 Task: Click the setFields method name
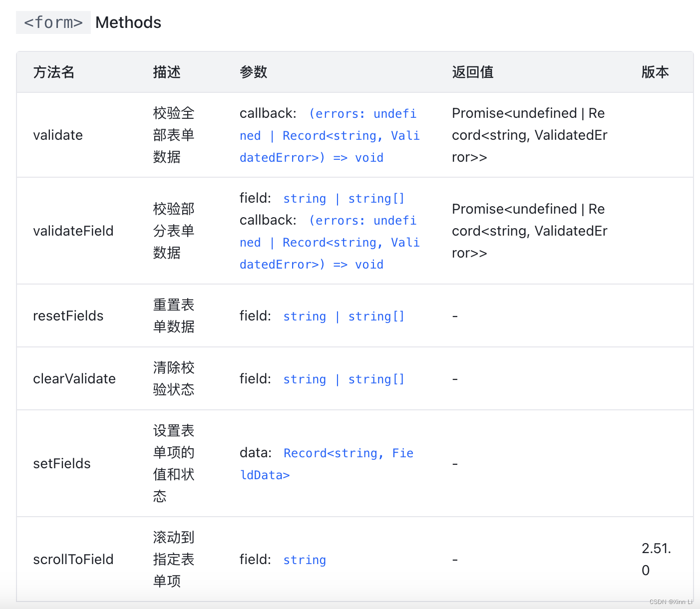(62, 463)
